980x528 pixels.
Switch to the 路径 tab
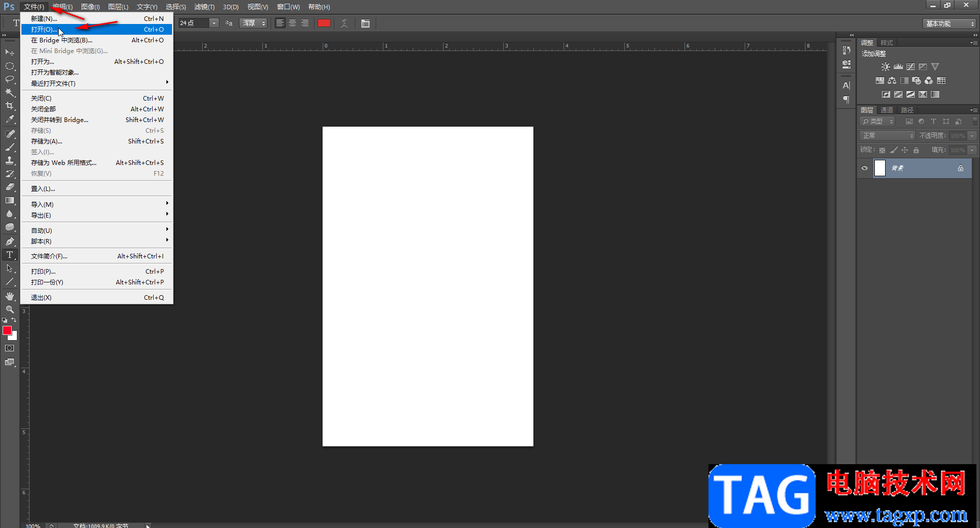(907, 110)
